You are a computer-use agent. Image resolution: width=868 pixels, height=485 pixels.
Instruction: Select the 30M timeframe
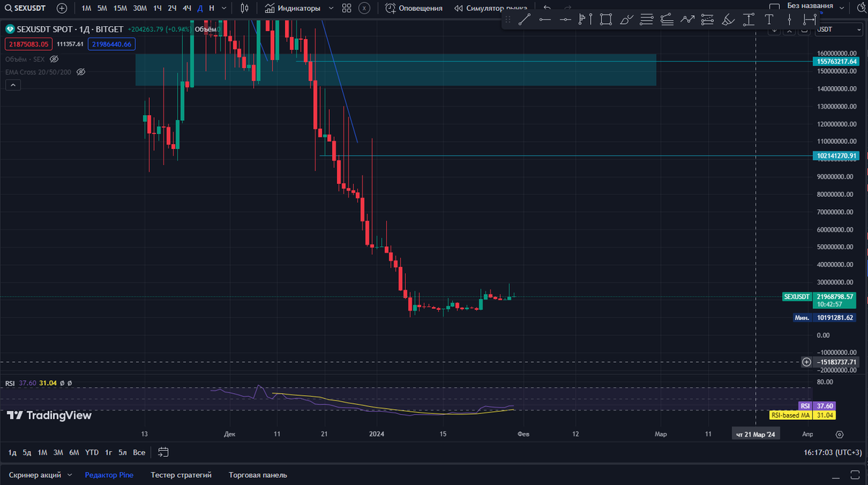140,8
